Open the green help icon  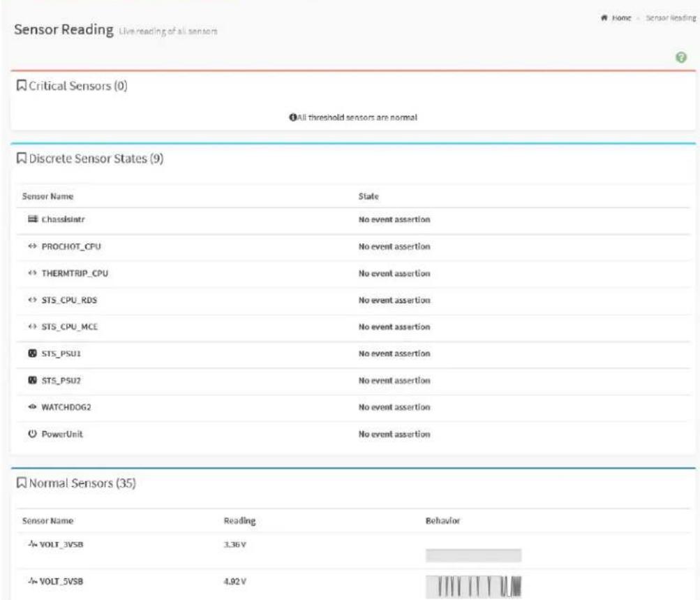[680, 58]
